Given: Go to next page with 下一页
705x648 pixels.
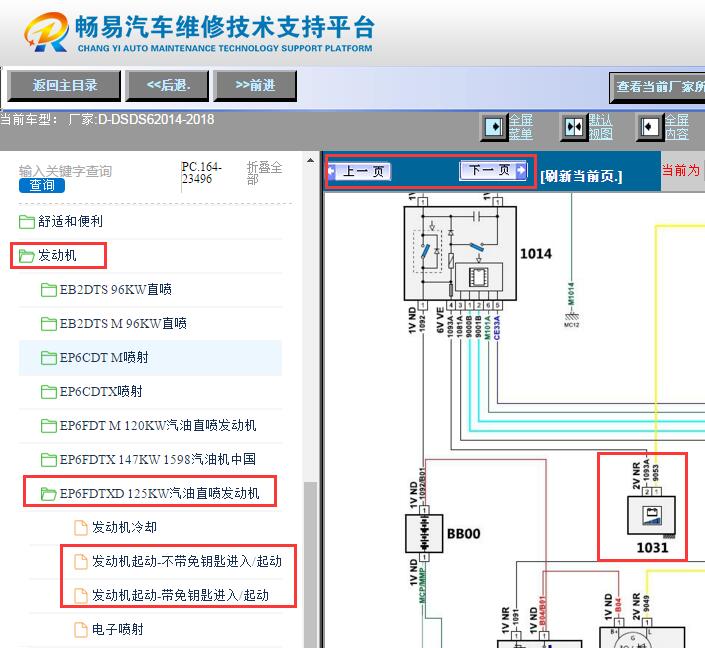Looking at the screenshot, I should 493,170.
